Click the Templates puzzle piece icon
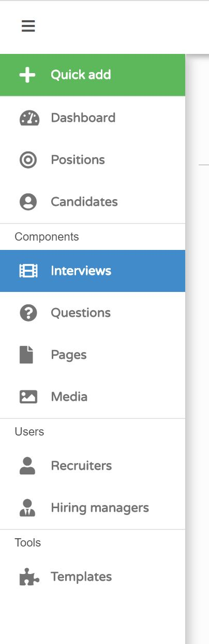209x644 pixels. 29,577
